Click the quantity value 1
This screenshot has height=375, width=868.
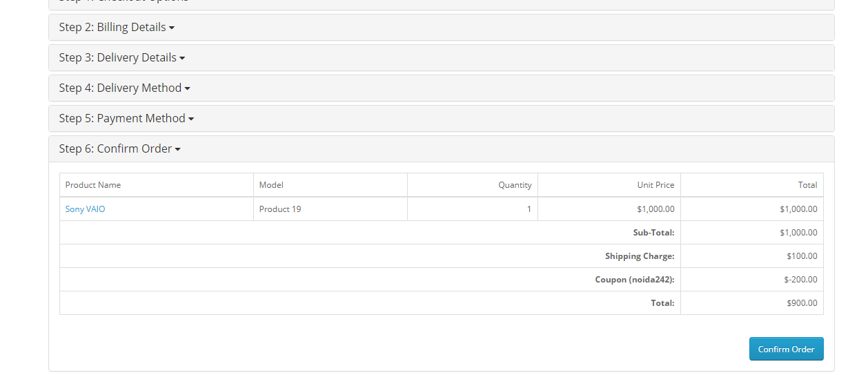tap(529, 209)
